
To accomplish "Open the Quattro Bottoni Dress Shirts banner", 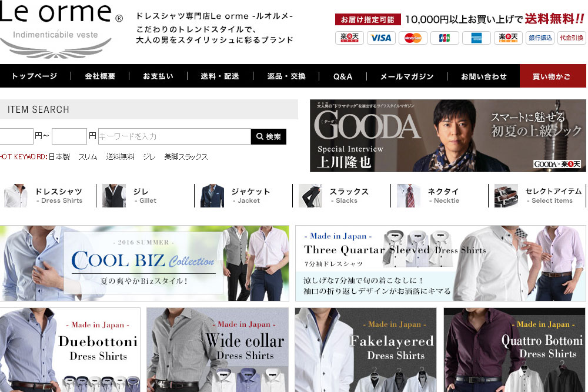I will click(x=514, y=350).
